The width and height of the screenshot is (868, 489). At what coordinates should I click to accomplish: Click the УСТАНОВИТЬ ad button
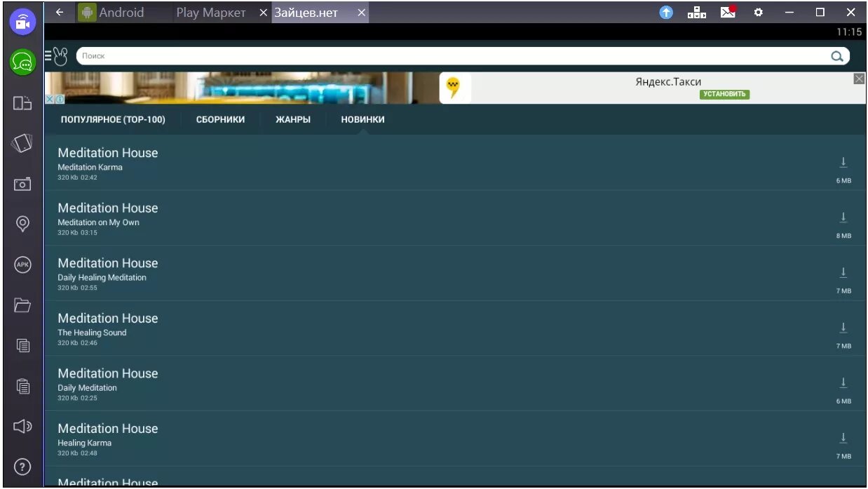(x=724, y=94)
